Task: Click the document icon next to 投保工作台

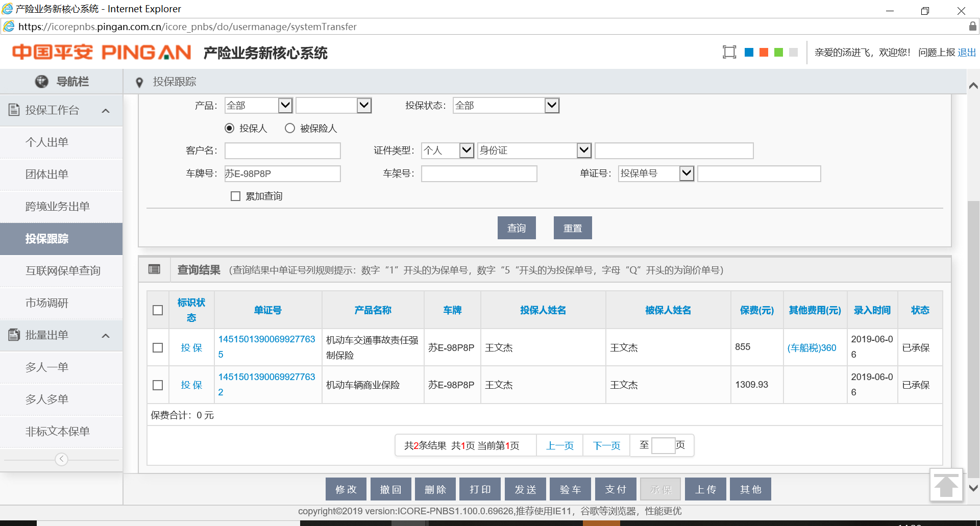Action: [14, 110]
